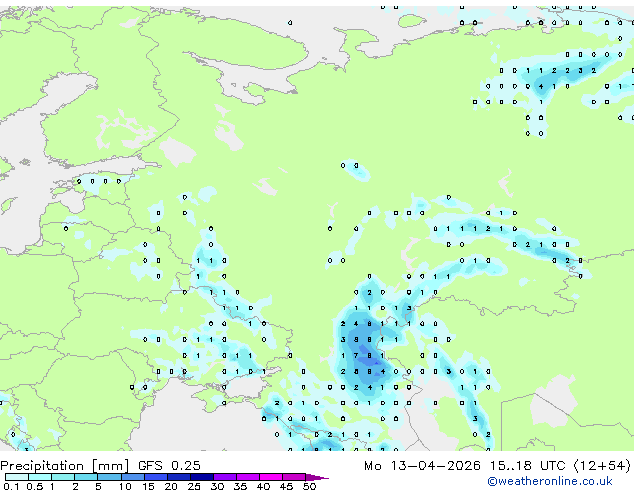Pick the 30 mm purple legend swatch
The width and height of the screenshot is (634, 490).
click(225, 477)
